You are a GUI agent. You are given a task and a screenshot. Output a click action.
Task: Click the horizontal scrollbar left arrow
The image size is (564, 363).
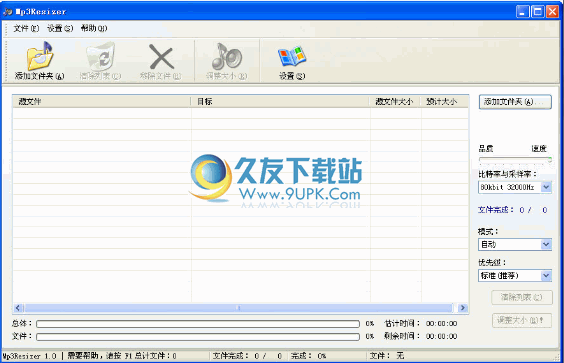tap(18, 308)
